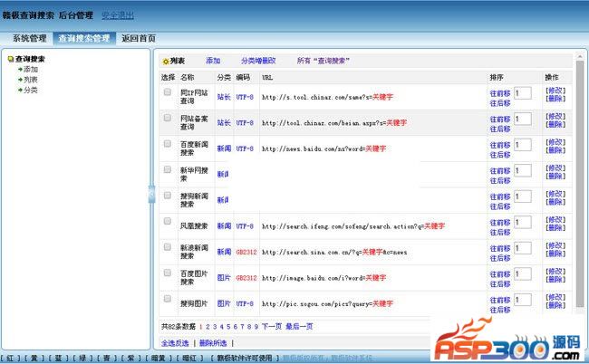Click 全选反选 to invert selection

pos(175,343)
